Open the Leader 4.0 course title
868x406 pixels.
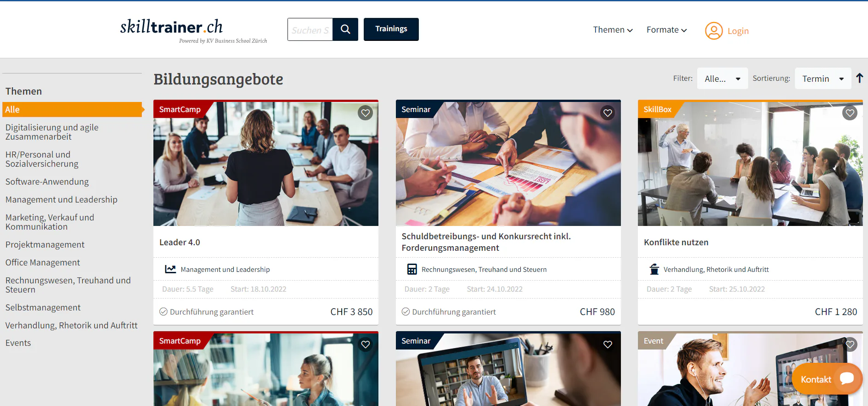tap(180, 242)
